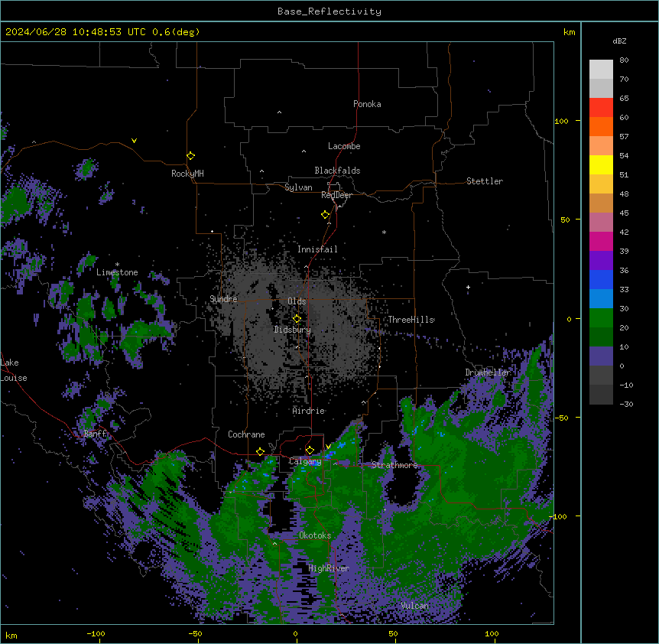Click the yellow radar site marker near Olds
The image size is (659, 644).
pyautogui.click(x=297, y=319)
